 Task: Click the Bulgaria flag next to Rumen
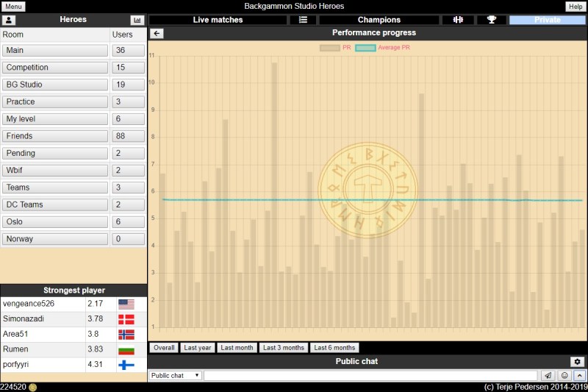pos(126,349)
